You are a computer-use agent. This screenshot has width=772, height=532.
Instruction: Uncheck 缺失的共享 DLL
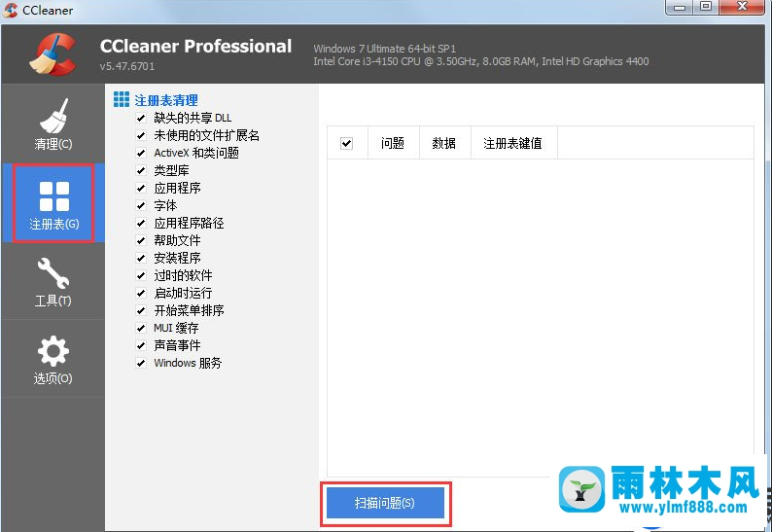[x=141, y=119]
